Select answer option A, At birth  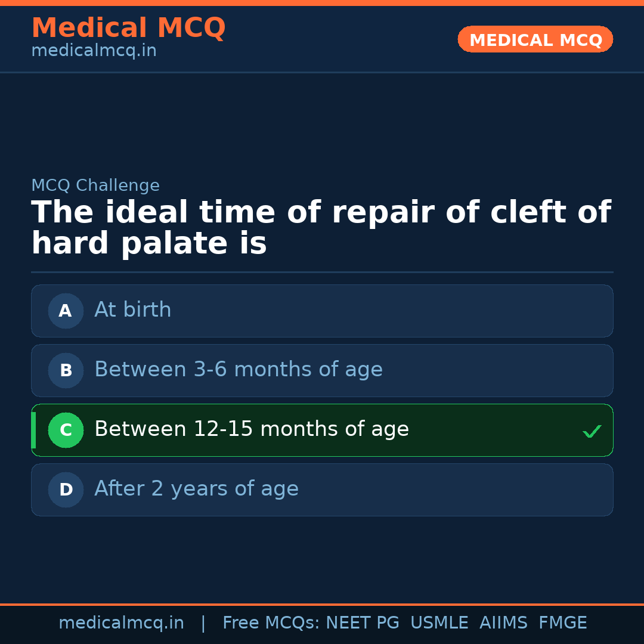click(x=322, y=311)
